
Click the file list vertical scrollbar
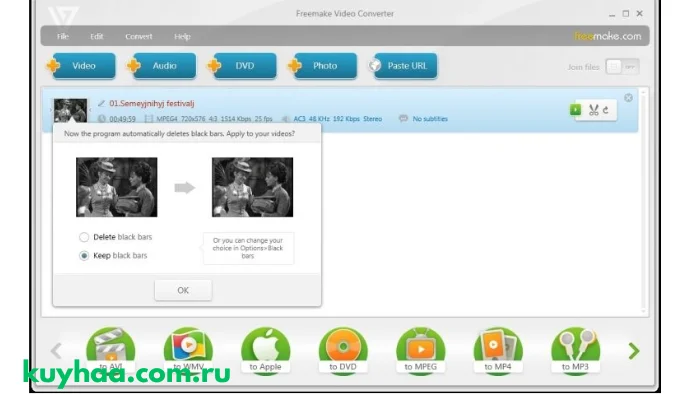click(643, 202)
